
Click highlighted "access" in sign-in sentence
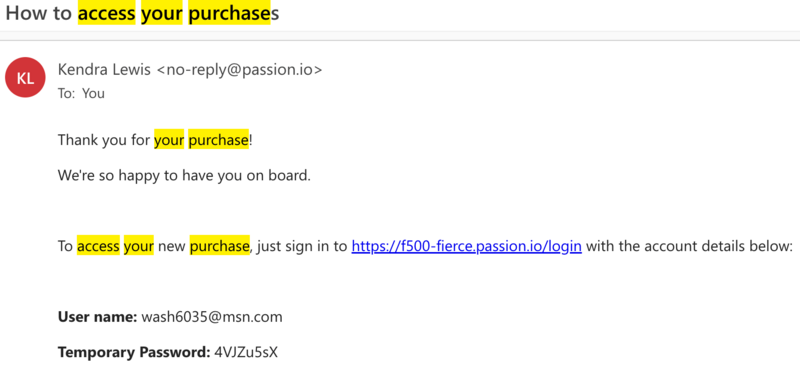click(98, 245)
